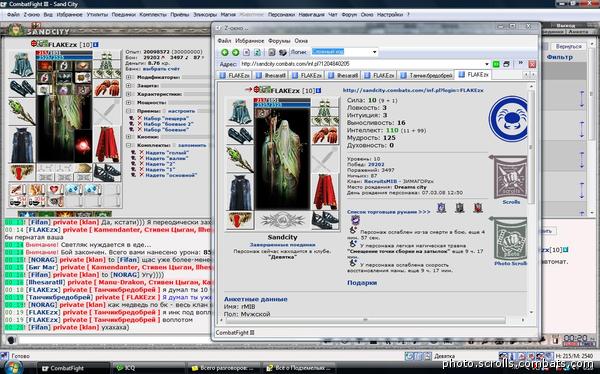Click the heart potion quick-slot icon

[x=54, y=189]
